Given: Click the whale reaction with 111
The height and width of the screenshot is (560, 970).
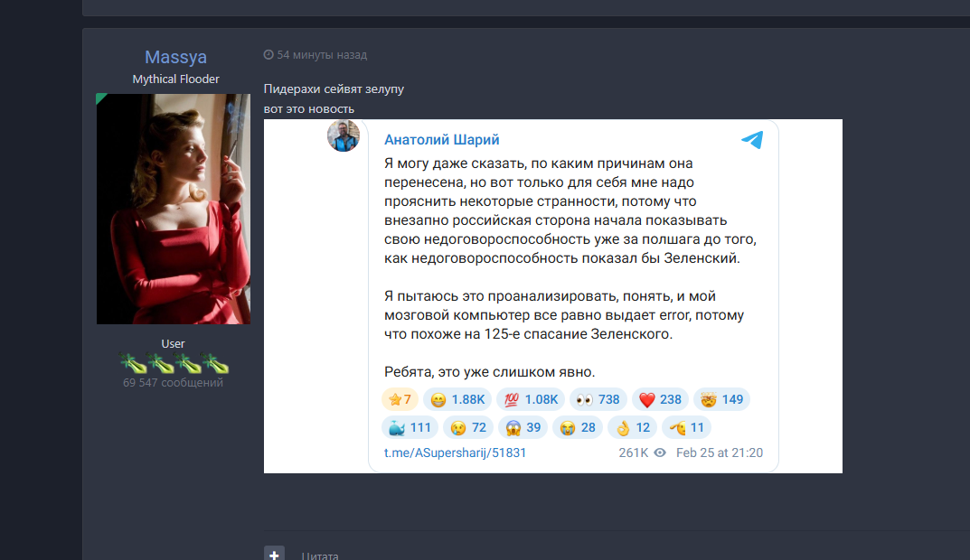Looking at the screenshot, I should click(410, 428).
